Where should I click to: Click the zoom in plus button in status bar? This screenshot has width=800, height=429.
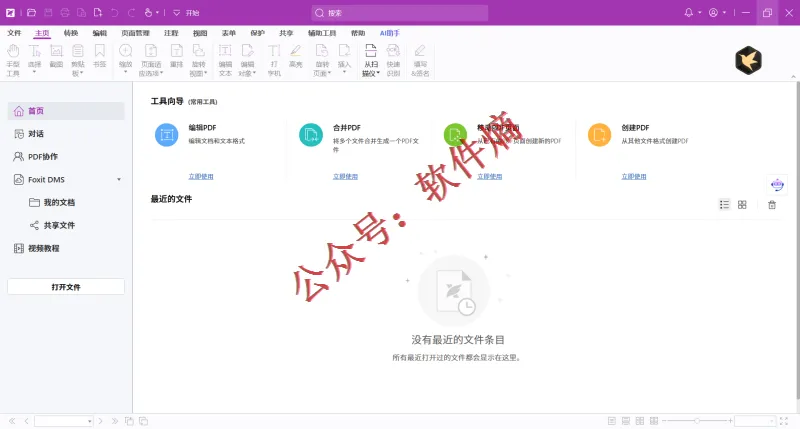click(x=731, y=421)
